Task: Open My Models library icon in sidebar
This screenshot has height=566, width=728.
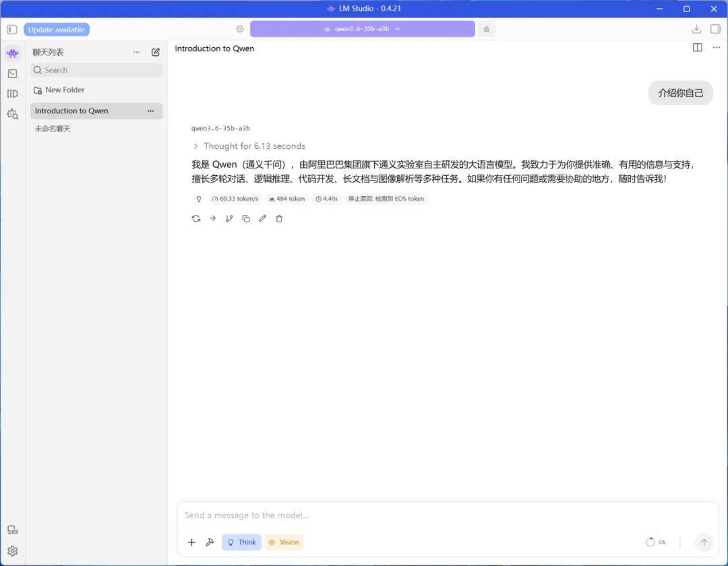Action: pyautogui.click(x=13, y=94)
